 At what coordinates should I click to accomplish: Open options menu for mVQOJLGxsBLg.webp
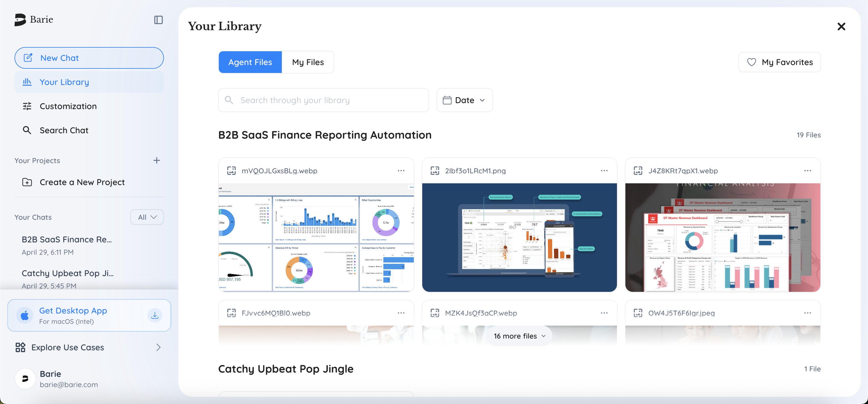pyautogui.click(x=401, y=171)
